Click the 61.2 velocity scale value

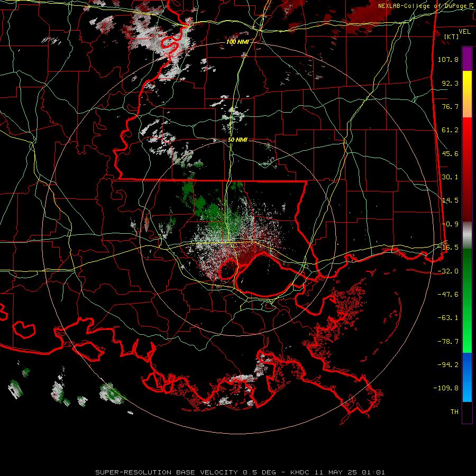pyautogui.click(x=450, y=130)
